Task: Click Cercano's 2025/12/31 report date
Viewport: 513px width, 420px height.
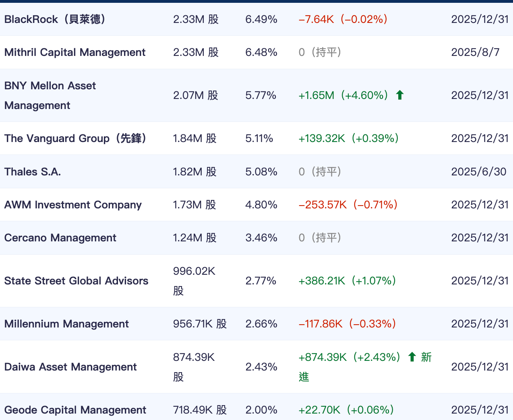Action: point(480,238)
